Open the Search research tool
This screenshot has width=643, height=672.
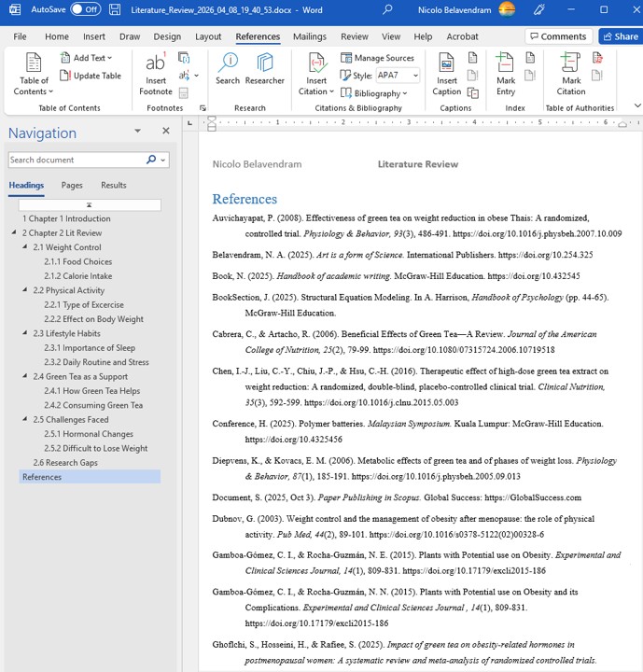pos(228,68)
